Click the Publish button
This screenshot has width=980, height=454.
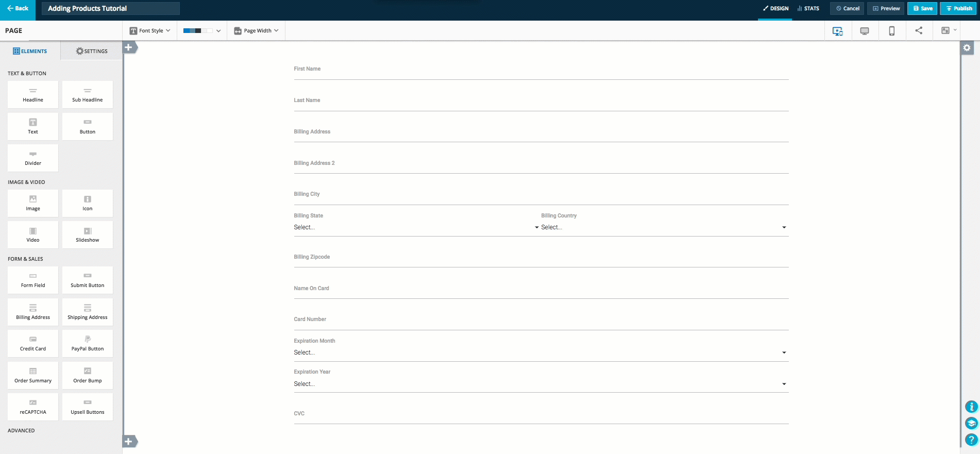pyautogui.click(x=959, y=9)
